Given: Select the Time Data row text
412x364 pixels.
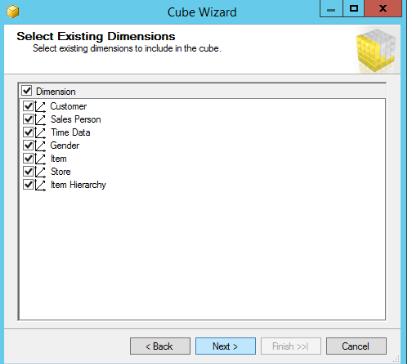Looking at the screenshot, I should 70,132.
